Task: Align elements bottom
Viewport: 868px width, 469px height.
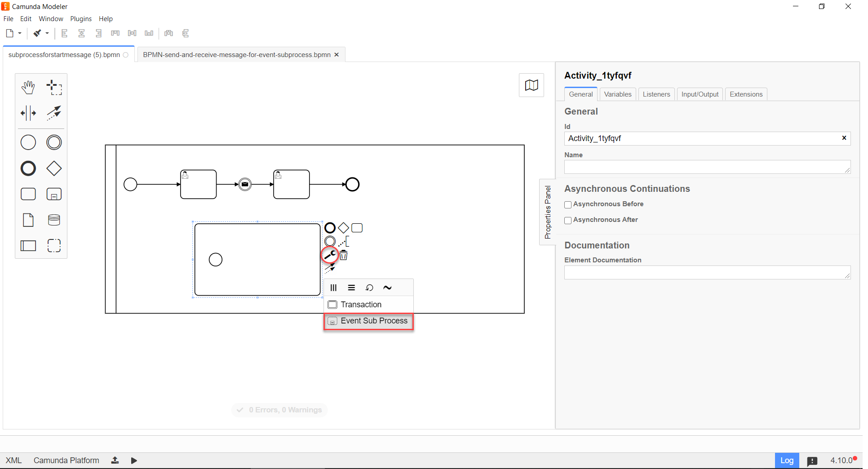Action: (x=149, y=33)
